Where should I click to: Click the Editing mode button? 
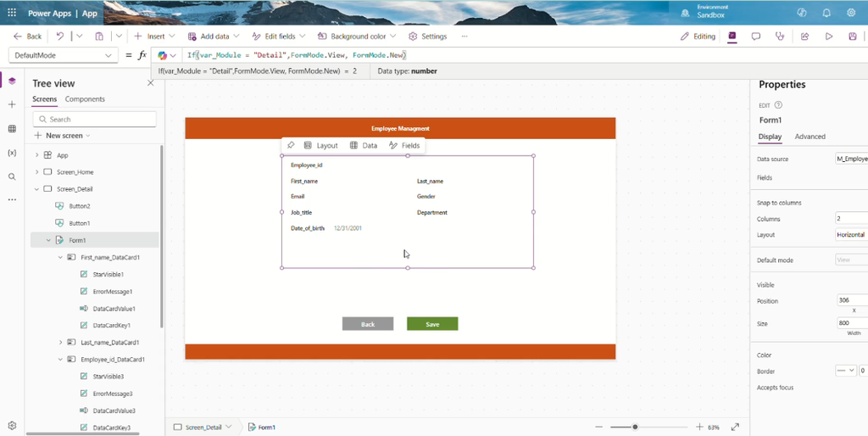[698, 36]
